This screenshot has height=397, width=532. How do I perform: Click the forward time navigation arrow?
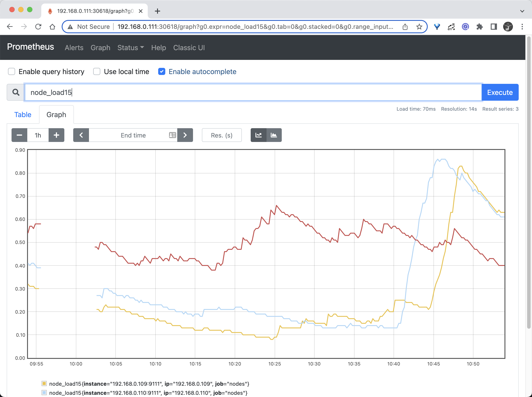click(x=185, y=135)
